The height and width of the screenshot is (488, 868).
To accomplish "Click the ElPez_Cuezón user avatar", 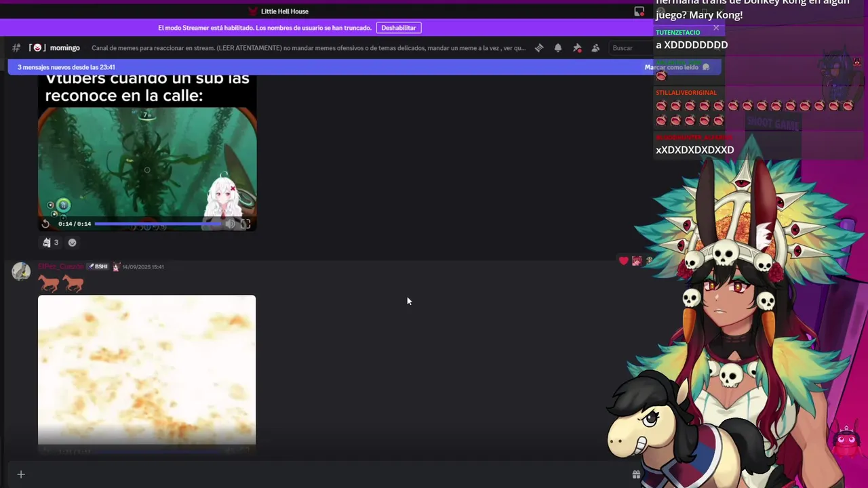I will point(21,271).
